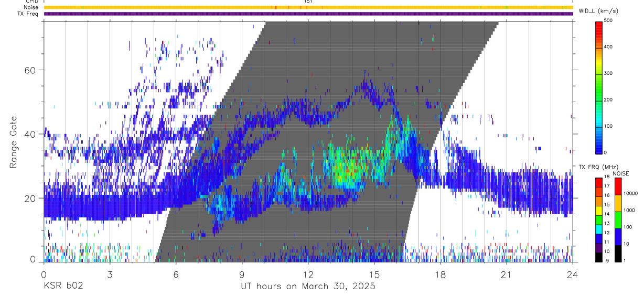Click the '100' tick on the width colorbar
644x297 pixels.
click(x=609, y=126)
